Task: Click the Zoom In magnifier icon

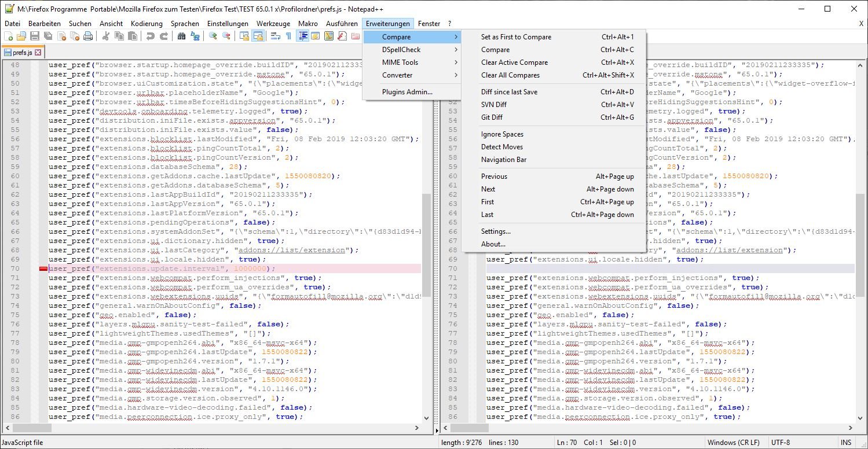Action: 213,36
